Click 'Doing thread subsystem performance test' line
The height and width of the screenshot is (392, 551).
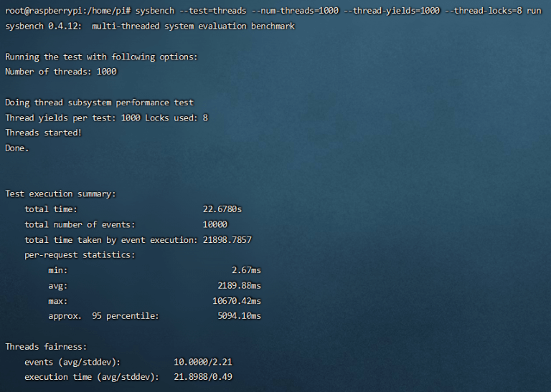(x=99, y=102)
